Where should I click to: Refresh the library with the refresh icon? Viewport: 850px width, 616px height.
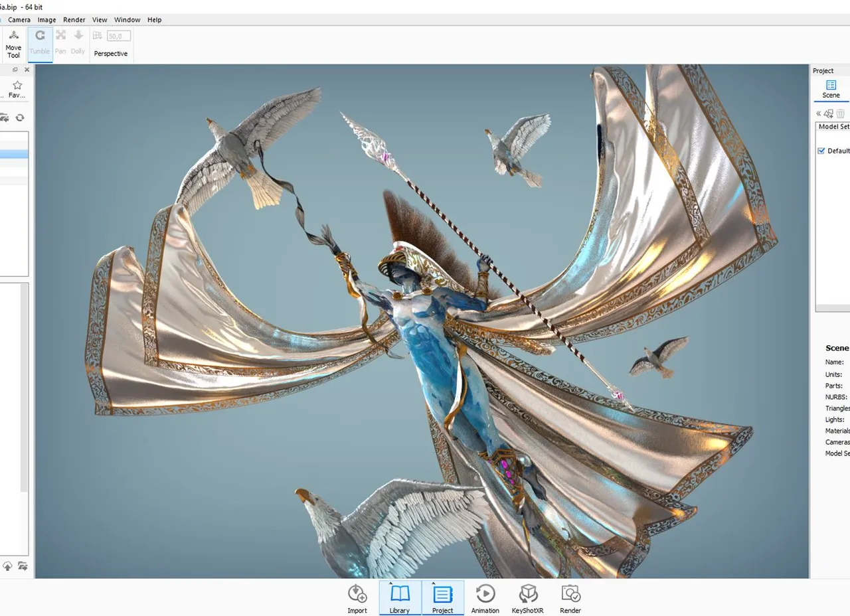coord(20,117)
